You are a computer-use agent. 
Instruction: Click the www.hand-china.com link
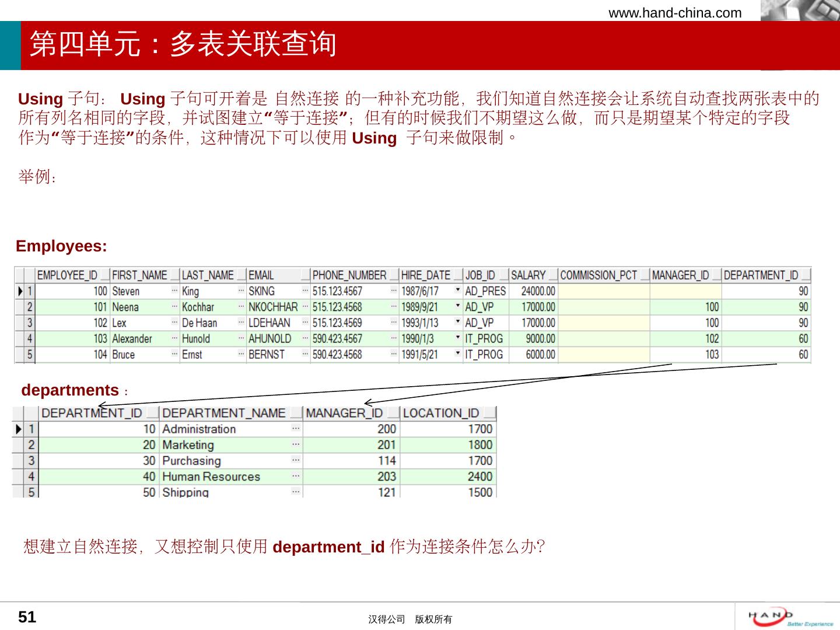675,13
